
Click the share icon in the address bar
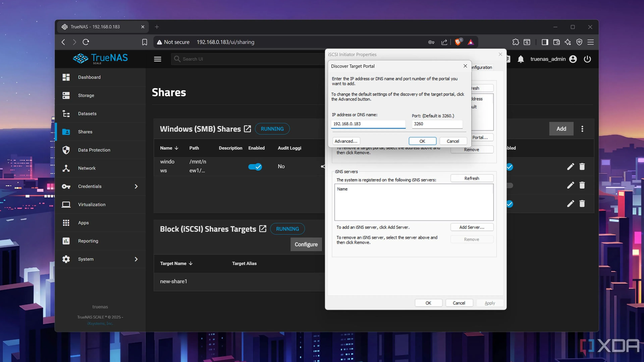(444, 42)
